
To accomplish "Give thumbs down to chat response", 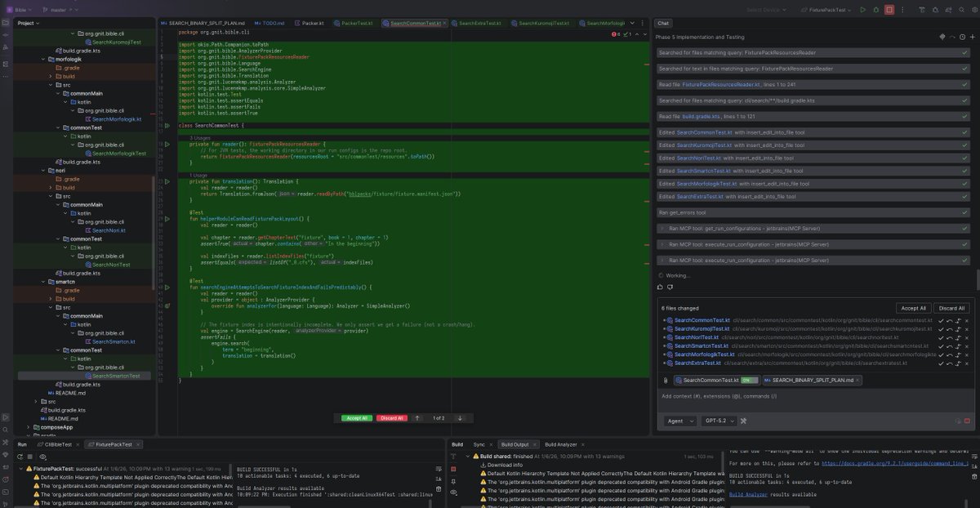I will coord(670,287).
